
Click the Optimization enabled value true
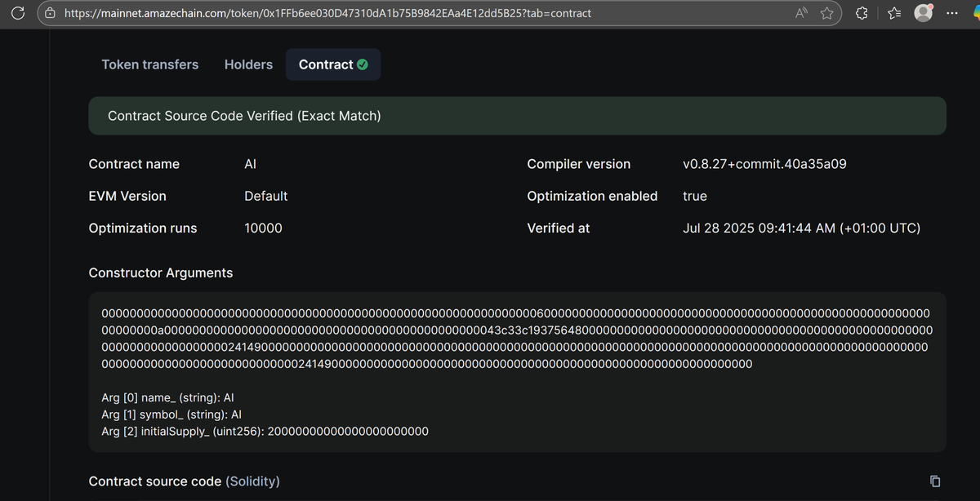695,196
